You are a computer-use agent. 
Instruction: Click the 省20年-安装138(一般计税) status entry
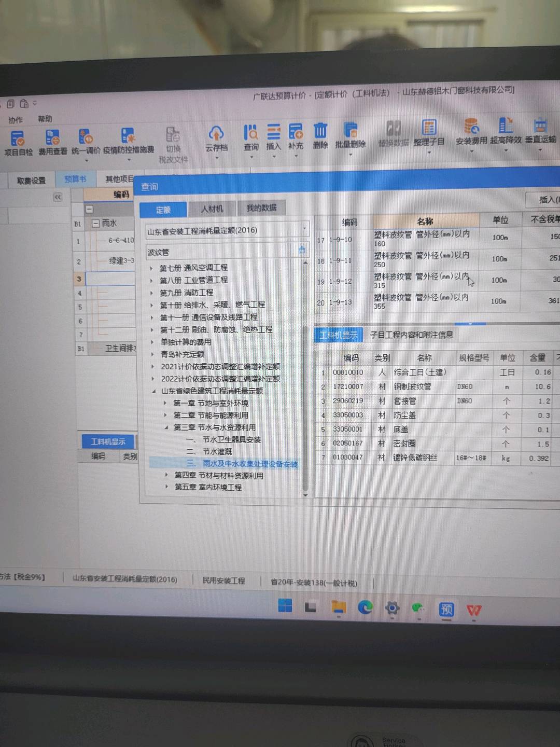tap(314, 583)
